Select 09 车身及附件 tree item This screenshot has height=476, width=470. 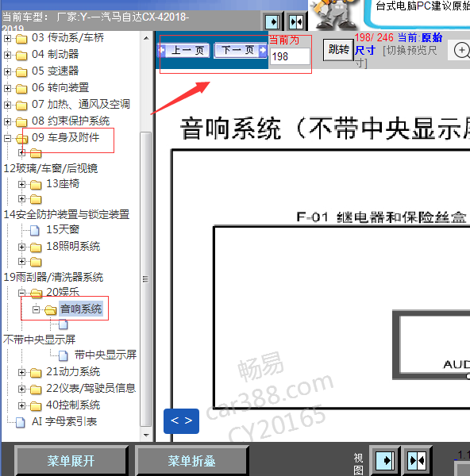click(x=65, y=137)
